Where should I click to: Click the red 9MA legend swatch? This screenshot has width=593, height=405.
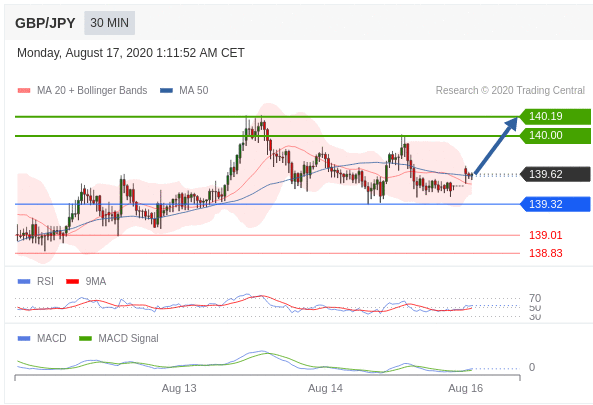tap(73, 281)
